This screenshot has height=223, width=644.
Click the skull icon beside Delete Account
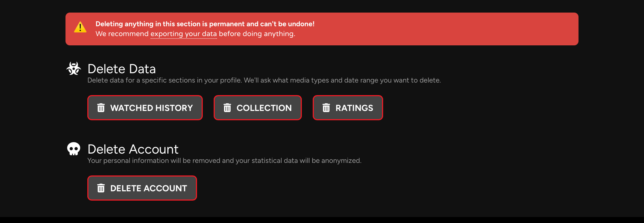(74, 149)
